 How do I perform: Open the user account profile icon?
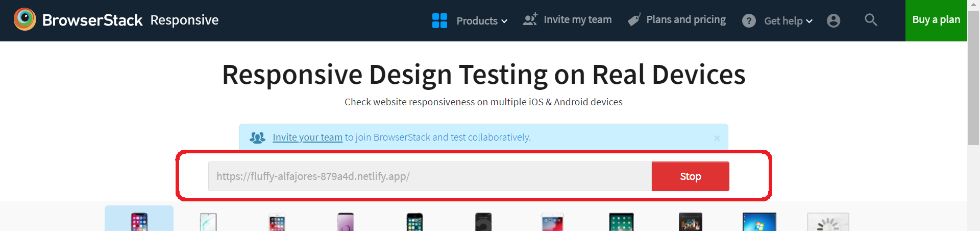833,21
